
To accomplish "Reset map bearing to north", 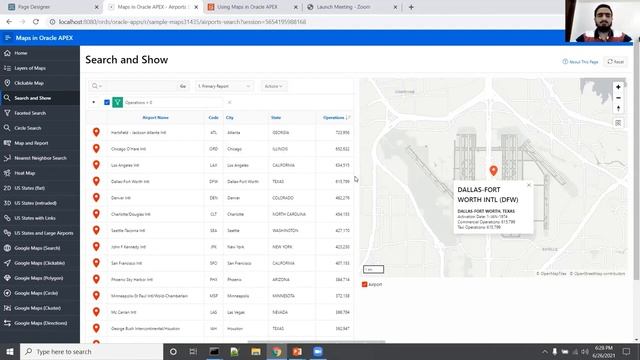I will point(618,109).
